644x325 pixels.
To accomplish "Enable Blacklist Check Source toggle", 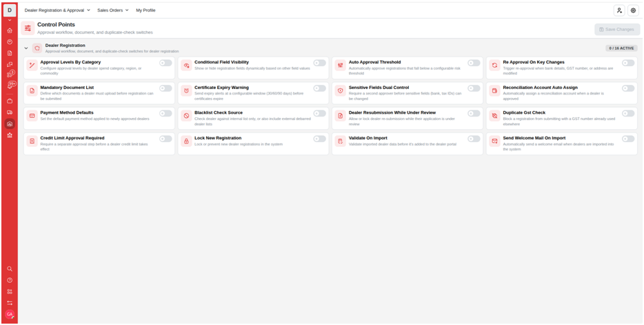I will pyautogui.click(x=319, y=113).
